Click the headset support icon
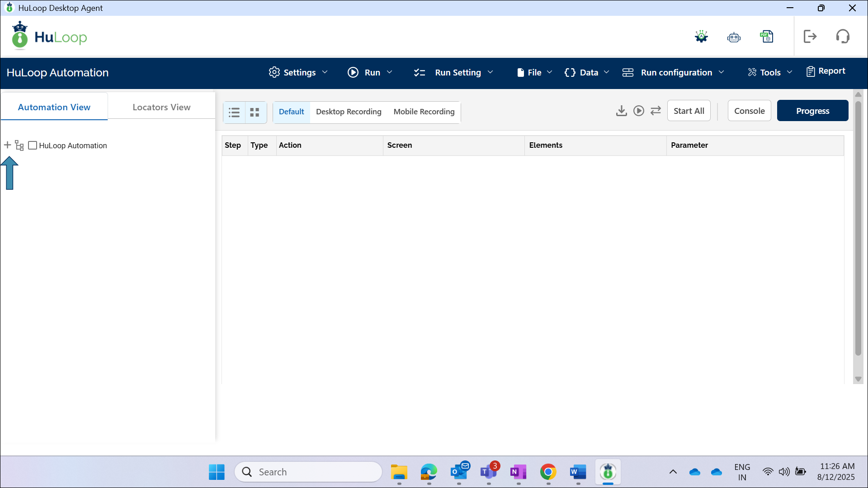The image size is (868, 488). (x=843, y=37)
